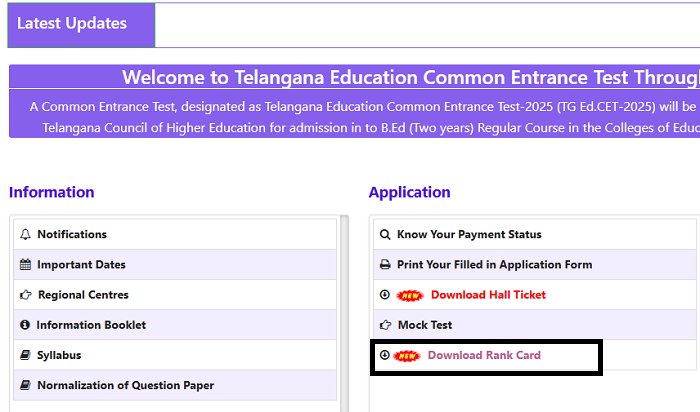Open Print Your Filled in Application Form
The image size is (700, 412).
click(495, 265)
